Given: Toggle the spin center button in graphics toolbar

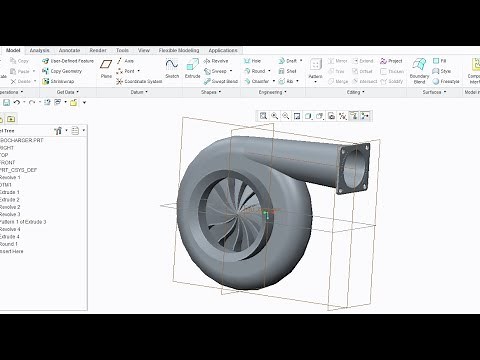Looking at the screenshot, I should [x=365, y=116].
